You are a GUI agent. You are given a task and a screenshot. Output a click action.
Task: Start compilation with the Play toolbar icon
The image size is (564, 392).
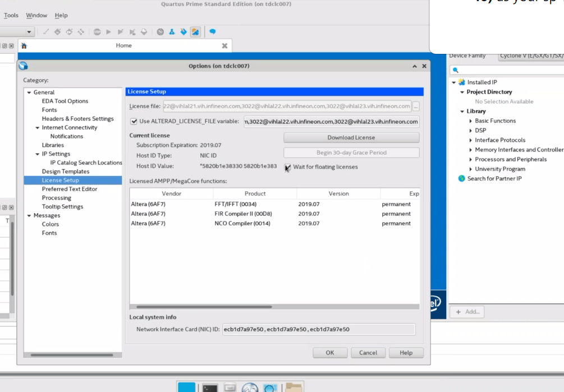point(108,32)
